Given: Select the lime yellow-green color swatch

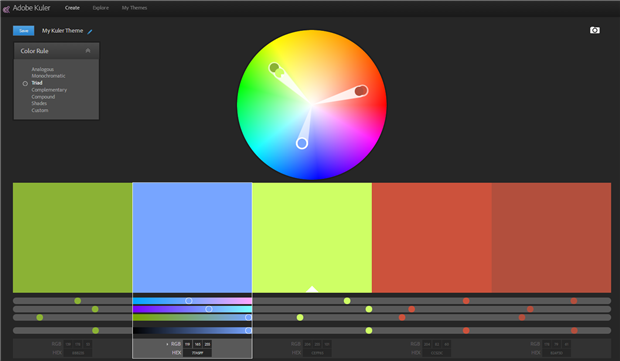Looking at the screenshot, I should pos(312,238).
